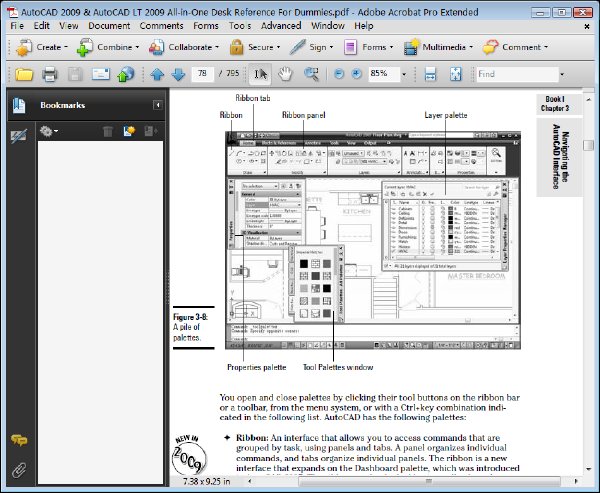Viewport: 600px width, 493px height.
Task: Open the Comments panel icon
Action: pos(19,440)
